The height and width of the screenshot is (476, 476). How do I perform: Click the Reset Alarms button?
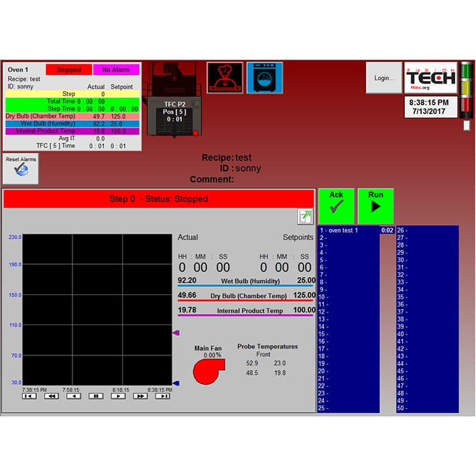click(x=21, y=168)
